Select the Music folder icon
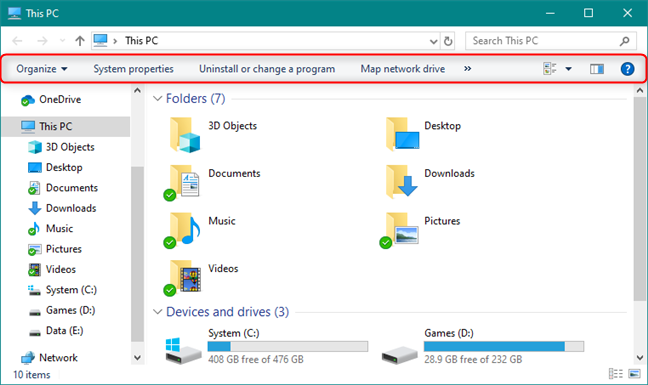This screenshot has height=385, width=648. (182, 230)
